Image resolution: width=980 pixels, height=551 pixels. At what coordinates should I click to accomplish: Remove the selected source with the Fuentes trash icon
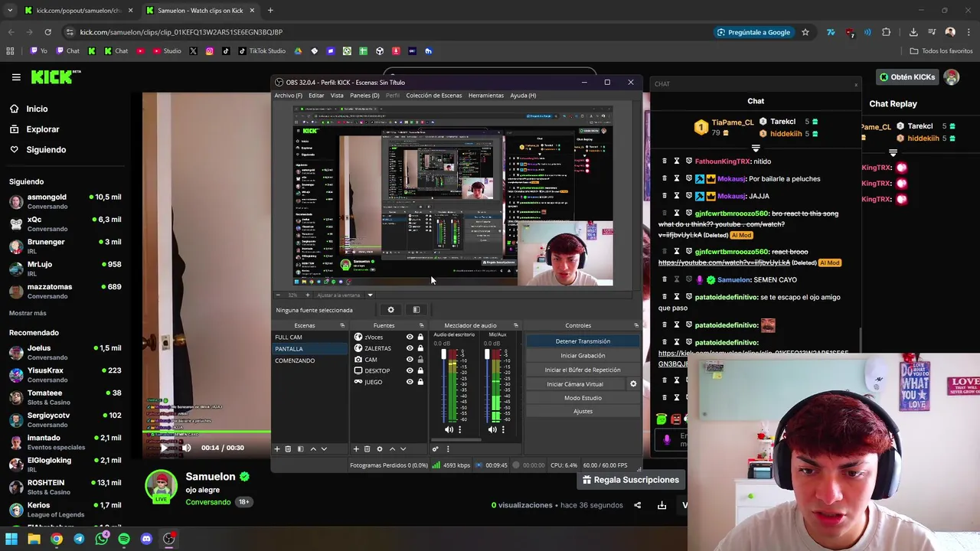(x=367, y=449)
